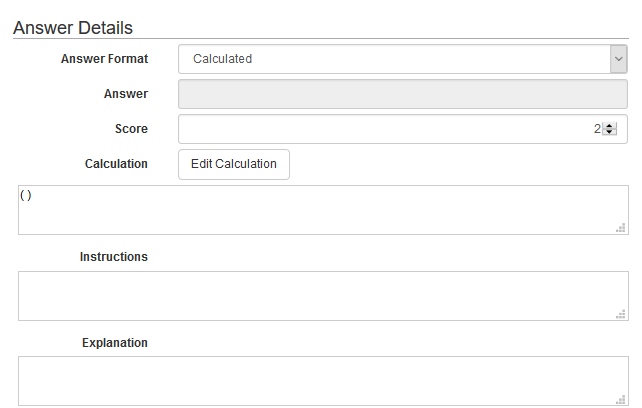Click the Explanation label text
The width and height of the screenshot is (642, 408).
pos(115,343)
